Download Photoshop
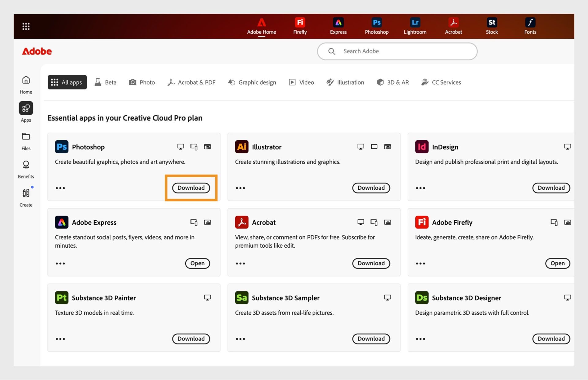This screenshot has width=588, height=380. [191, 188]
